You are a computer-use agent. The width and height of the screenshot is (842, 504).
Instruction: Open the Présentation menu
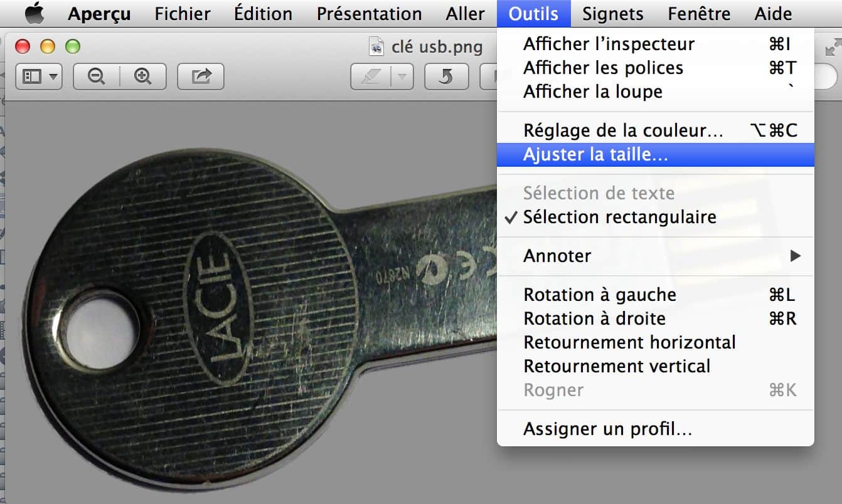369,14
